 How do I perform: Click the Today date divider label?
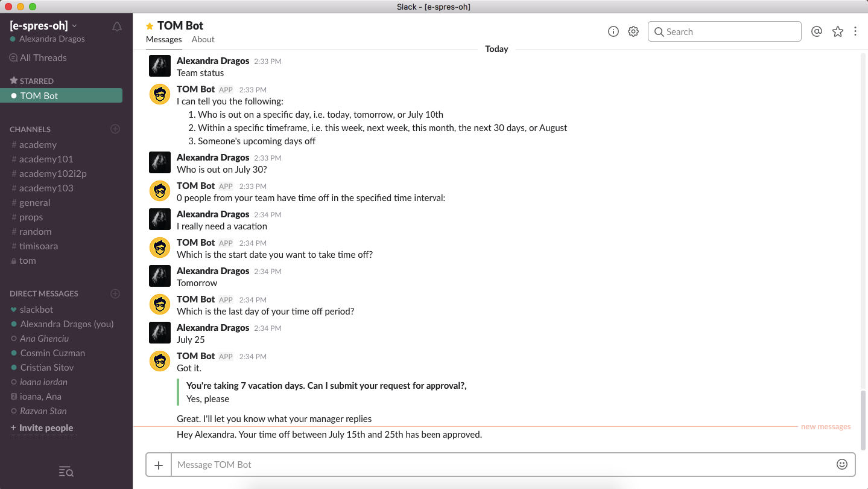pyautogui.click(x=496, y=49)
